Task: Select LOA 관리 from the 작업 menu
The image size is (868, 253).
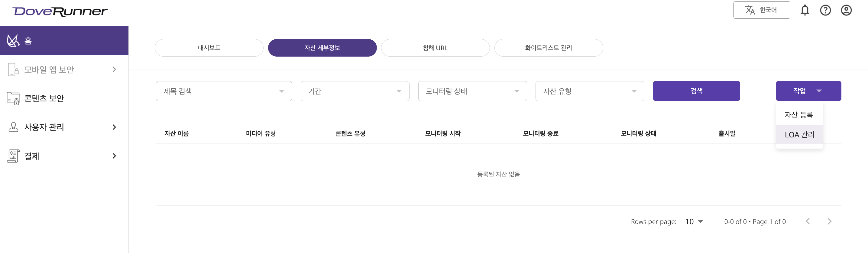Action: click(799, 135)
